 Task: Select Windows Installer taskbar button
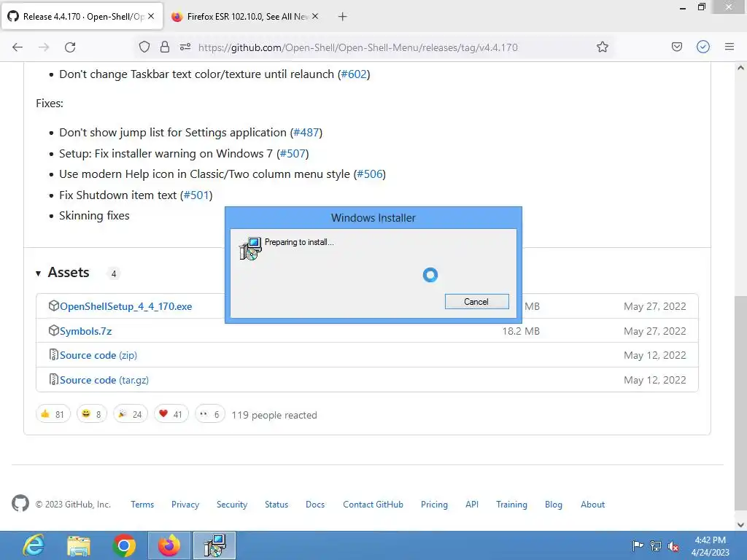point(214,545)
